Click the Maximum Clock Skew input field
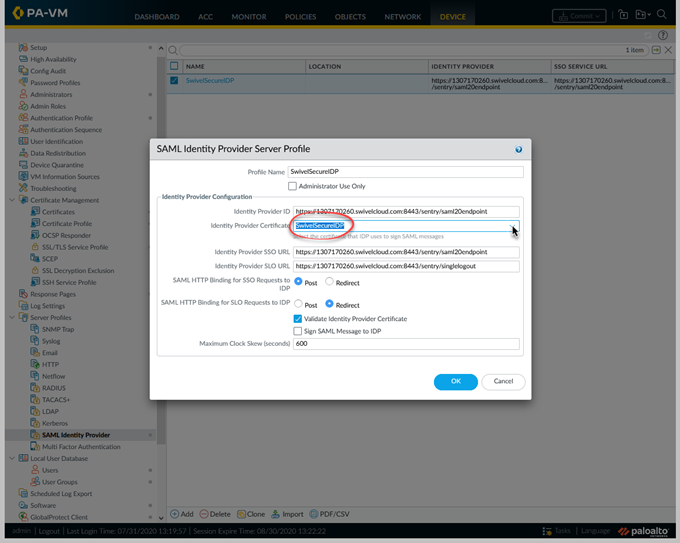The image size is (680, 543). (x=406, y=344)
